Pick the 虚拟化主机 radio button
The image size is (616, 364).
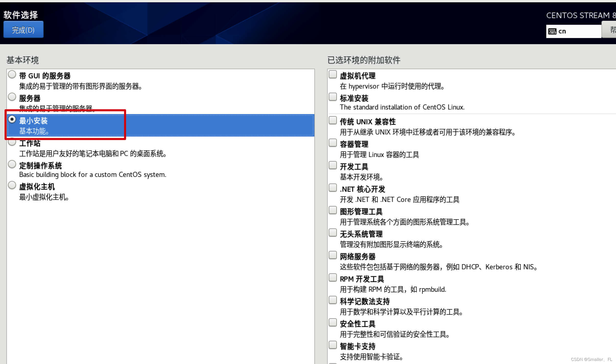[12, 185]
